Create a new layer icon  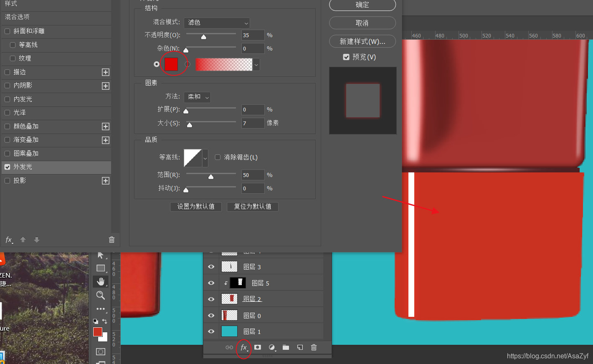(300, 347)
